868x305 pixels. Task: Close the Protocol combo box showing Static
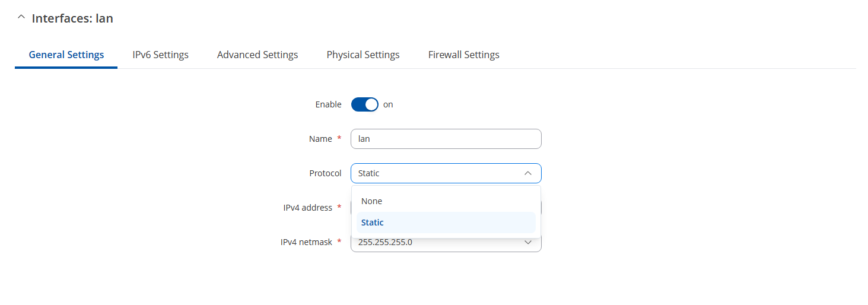446,173
